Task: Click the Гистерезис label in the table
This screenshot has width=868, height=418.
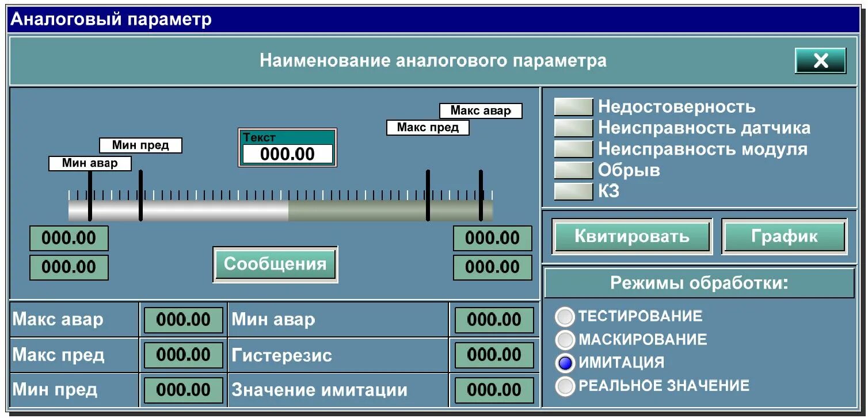Action: 282,355
